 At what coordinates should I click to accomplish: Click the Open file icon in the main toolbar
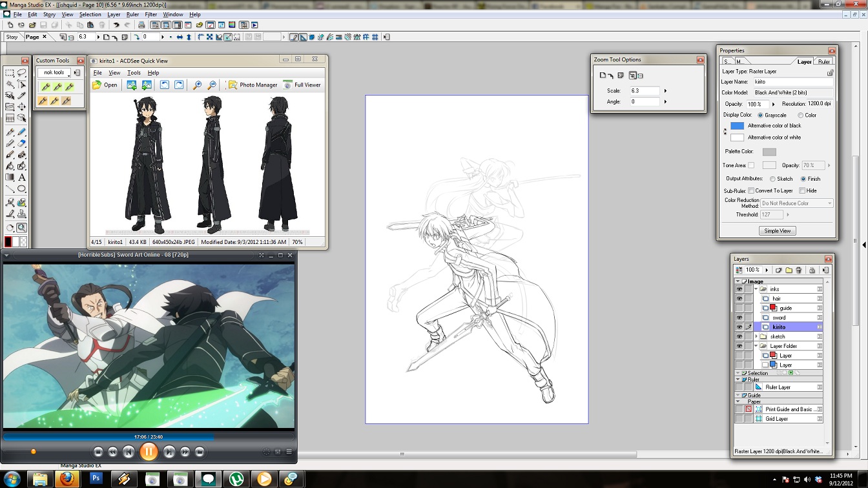(32, 25)
